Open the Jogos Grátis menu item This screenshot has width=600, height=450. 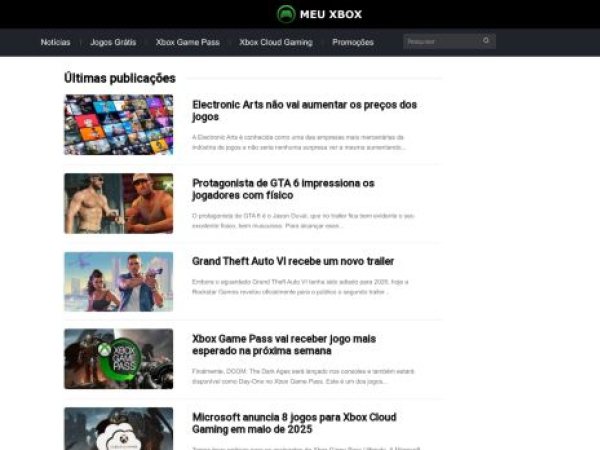(113, 42)
